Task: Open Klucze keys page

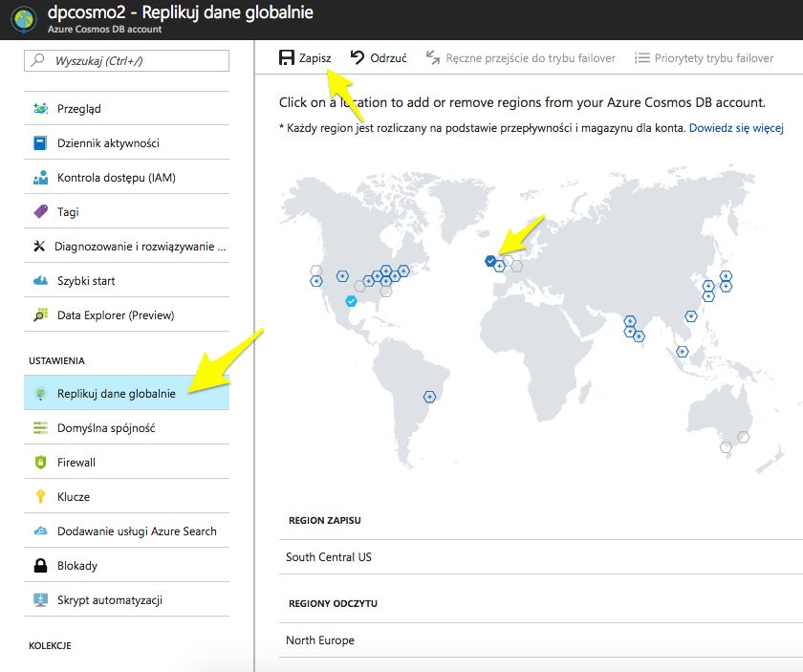Action: (x=74, y=497)
